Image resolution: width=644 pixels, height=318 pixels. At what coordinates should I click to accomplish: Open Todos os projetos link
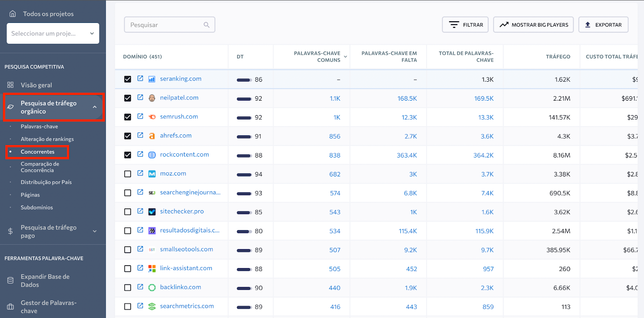tap(48, 14)
